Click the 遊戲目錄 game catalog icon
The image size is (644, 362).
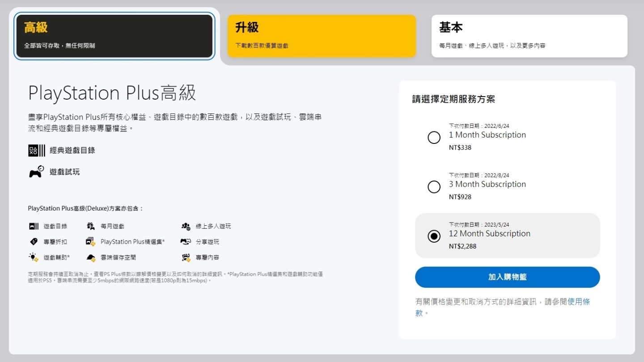click(33, 226)
